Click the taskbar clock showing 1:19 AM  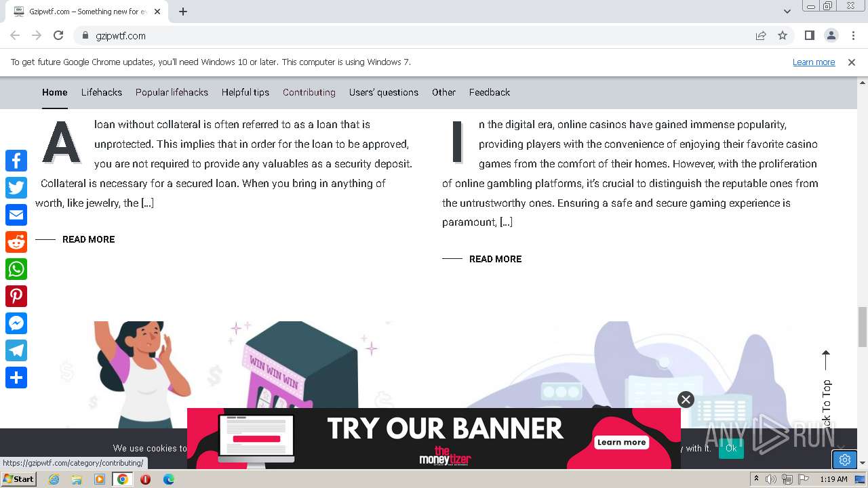[833, 479]
